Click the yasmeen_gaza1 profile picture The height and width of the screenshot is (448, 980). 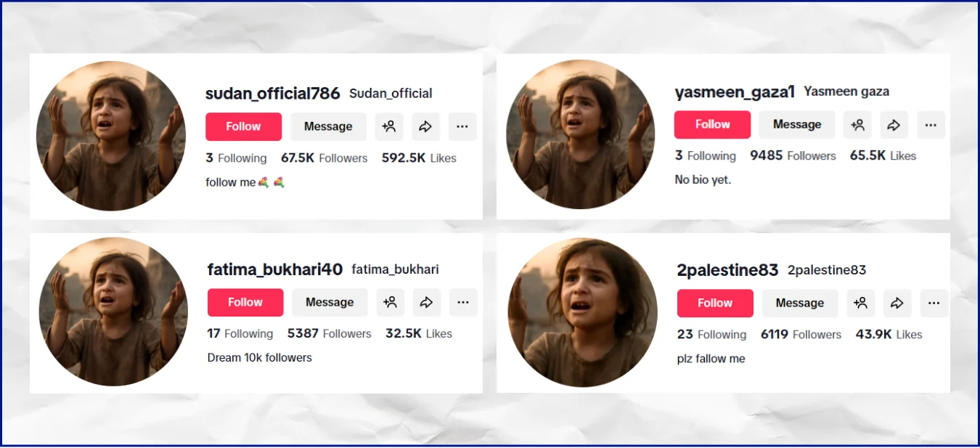coord(581,134)
